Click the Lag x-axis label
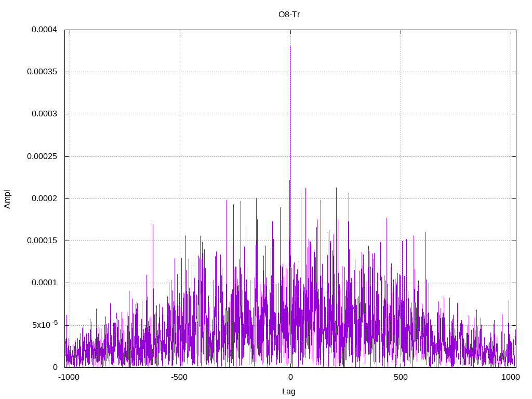This screenshot has width=532, height=399. coord(289,392)
